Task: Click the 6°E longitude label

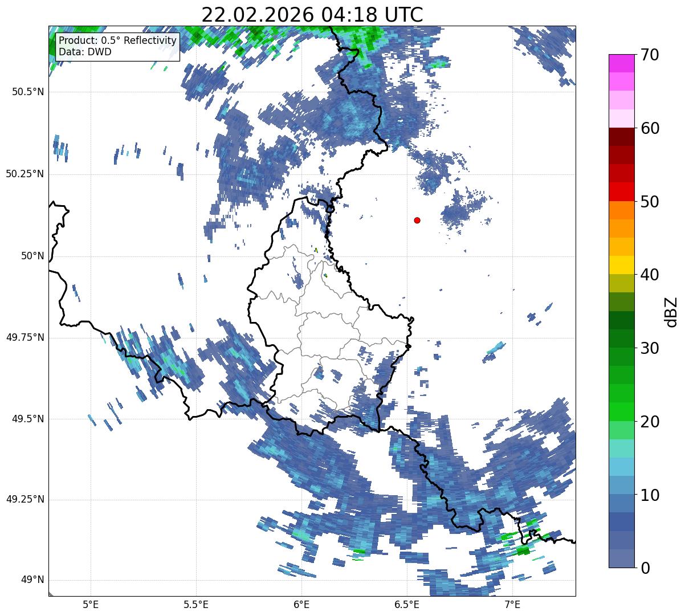Action: (x=301, y=604)
